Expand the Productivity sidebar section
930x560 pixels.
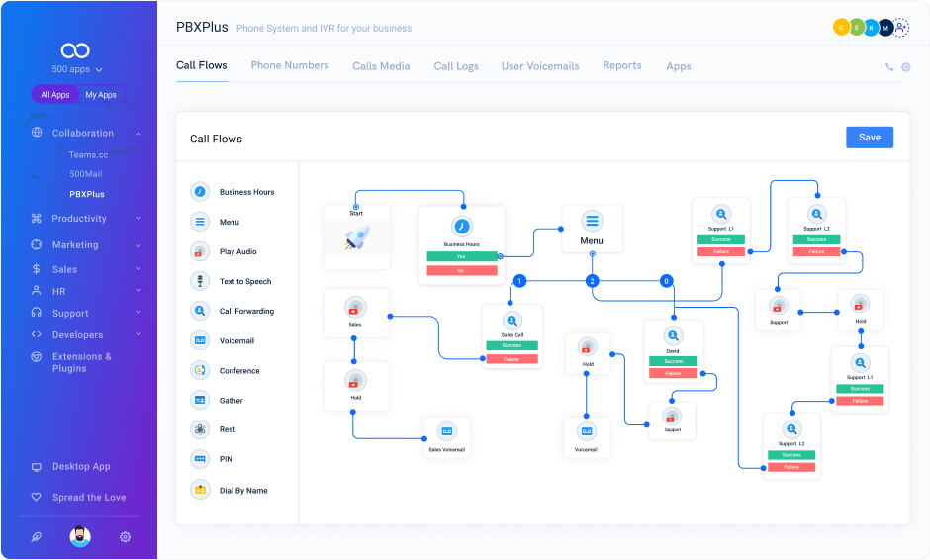(x=79, y=219)
